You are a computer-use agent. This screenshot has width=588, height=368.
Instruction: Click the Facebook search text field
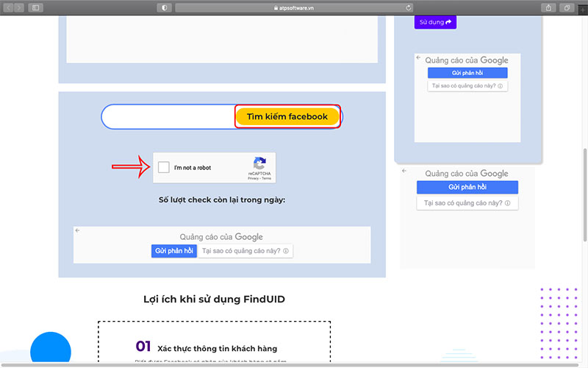(x=168, y=117)
